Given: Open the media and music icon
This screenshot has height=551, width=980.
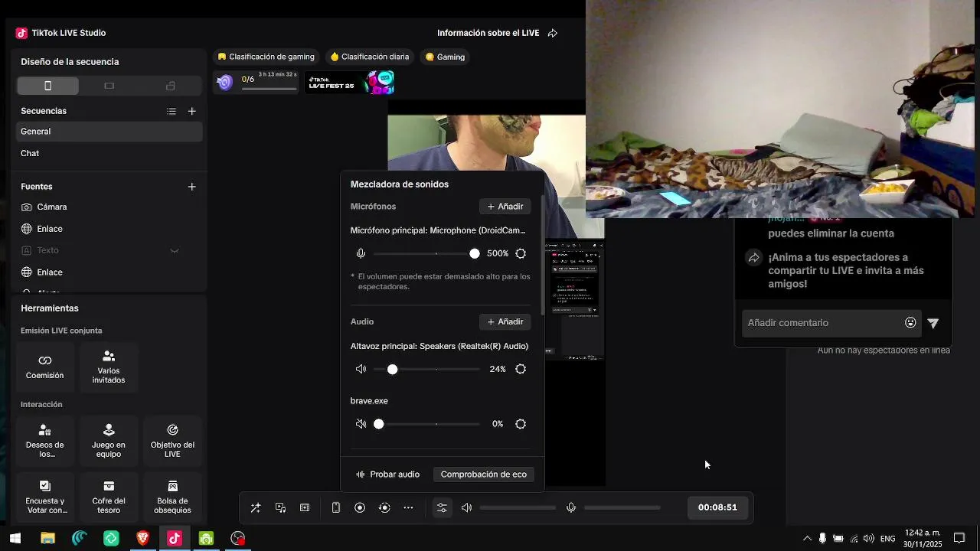Looking at the screenshot, I should click(x=281, y=507).
